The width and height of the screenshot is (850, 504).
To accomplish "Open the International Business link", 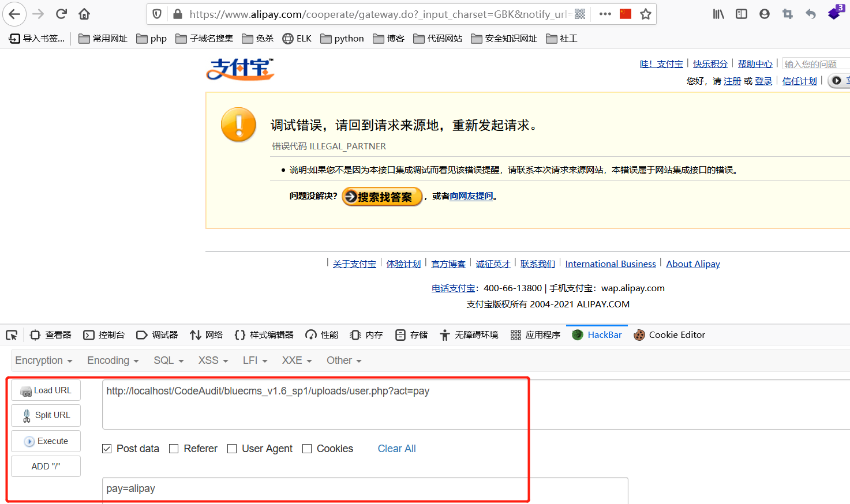I will 611,264.
